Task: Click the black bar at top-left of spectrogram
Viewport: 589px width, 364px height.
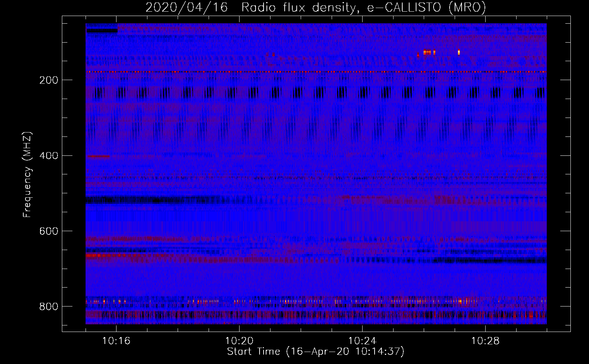Action: pos(102,31)
